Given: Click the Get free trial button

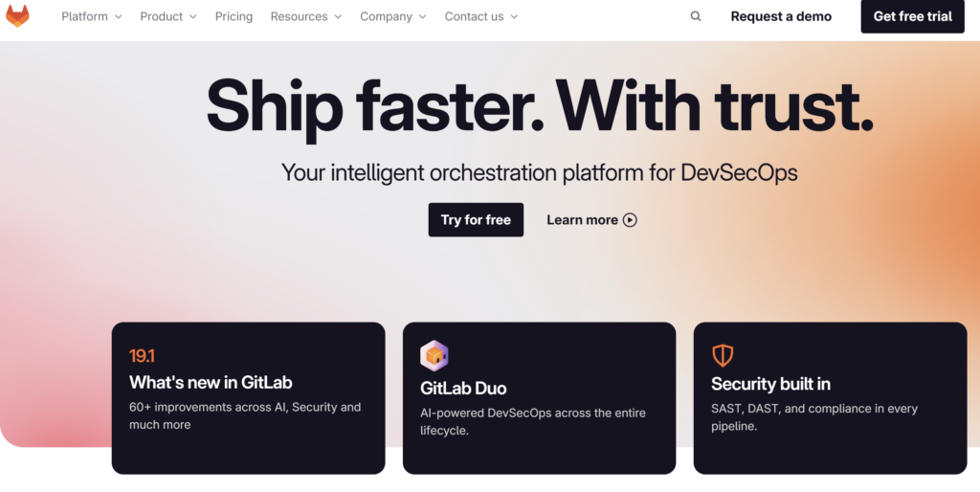Looking at the screenshot, I should click(x=912, y=16).
